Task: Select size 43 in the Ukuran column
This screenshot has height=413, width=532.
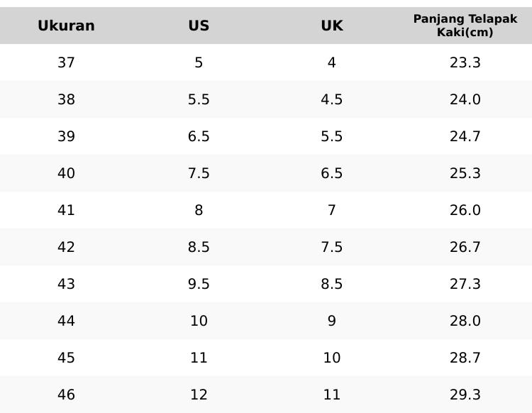Action: (66, 284)
